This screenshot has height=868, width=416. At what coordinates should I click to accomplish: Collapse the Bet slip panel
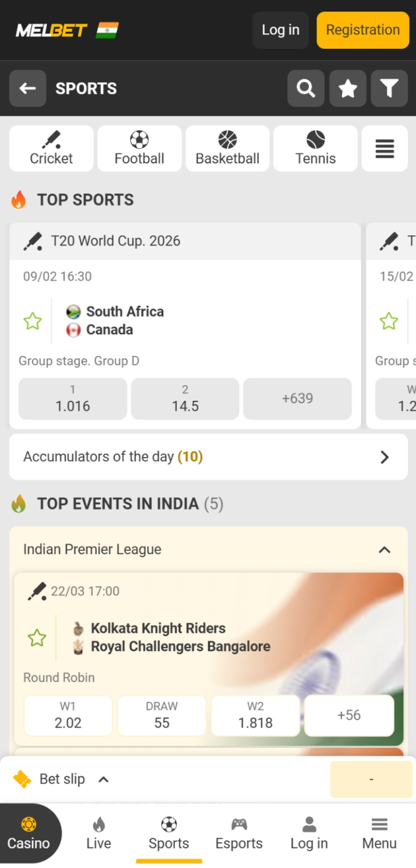(x=103, y=778)
